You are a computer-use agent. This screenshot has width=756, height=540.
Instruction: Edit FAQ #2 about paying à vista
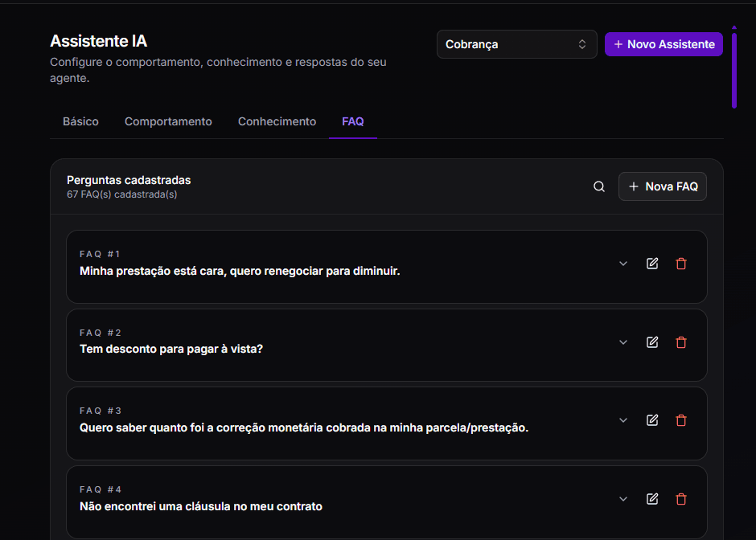pyautogui.click(x=652, y=342)
